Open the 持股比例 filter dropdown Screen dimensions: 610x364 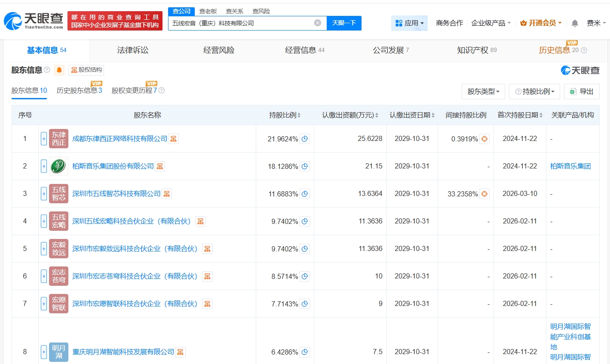click(x=534, y=92)
